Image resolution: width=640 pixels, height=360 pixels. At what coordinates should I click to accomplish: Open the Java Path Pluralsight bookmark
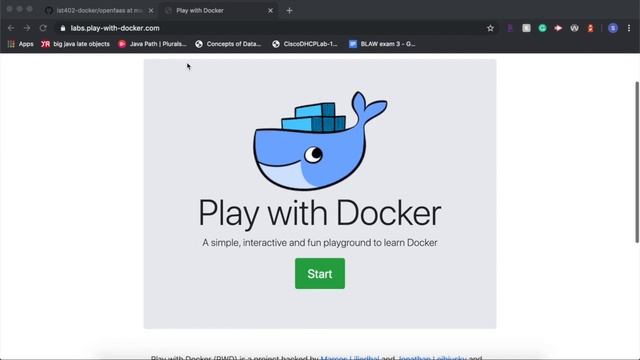152,44
